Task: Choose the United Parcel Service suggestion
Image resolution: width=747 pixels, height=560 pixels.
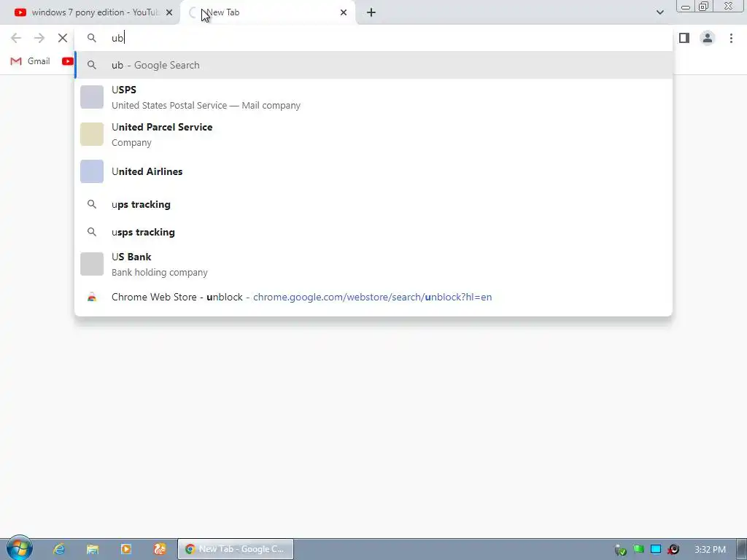Action: click(x=373, y=134)
